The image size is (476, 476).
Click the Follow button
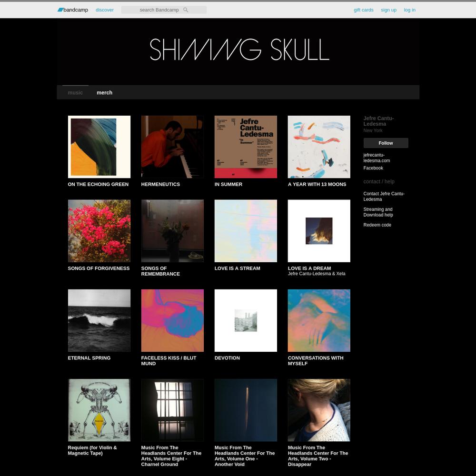point(386,143)
